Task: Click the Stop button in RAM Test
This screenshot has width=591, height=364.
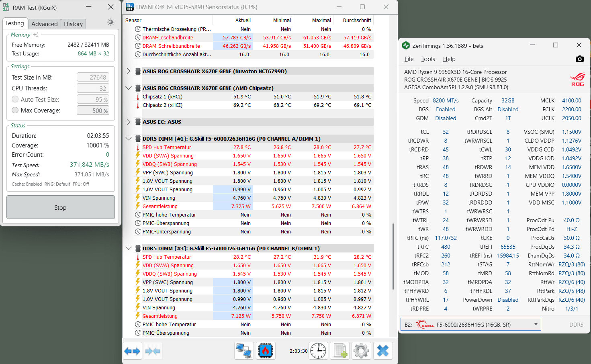Action: (x=61, y=207)
